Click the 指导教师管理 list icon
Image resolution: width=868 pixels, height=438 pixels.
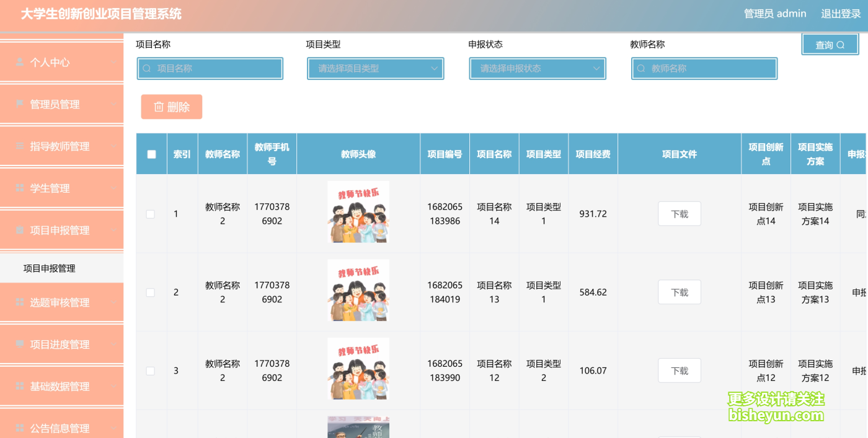(20, 146)
